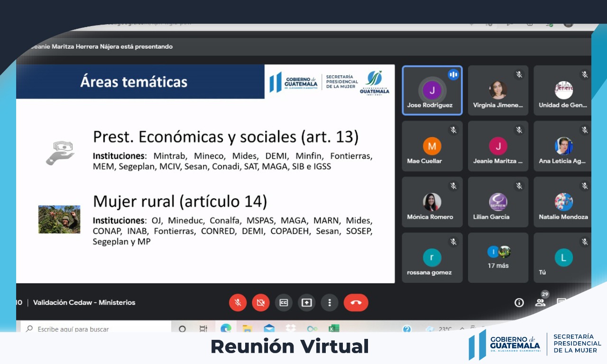Click the 'Escribe aquí para buscar' search box
This screenshot has width=607, height=364.
click(95, 328)
